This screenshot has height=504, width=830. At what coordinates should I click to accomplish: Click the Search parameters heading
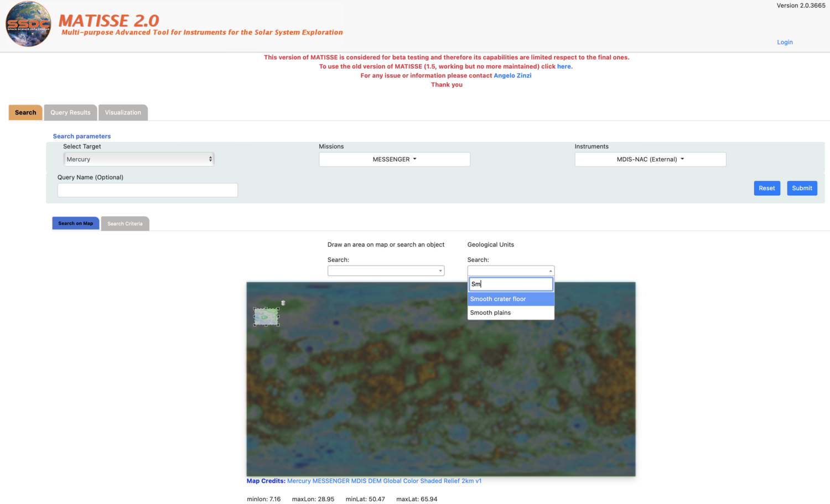[82, 136]
